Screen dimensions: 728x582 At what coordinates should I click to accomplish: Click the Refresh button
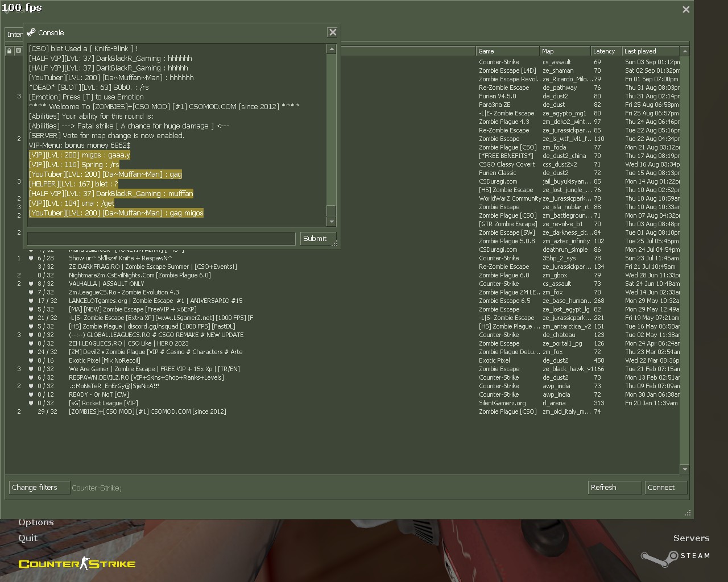point(614,487)
